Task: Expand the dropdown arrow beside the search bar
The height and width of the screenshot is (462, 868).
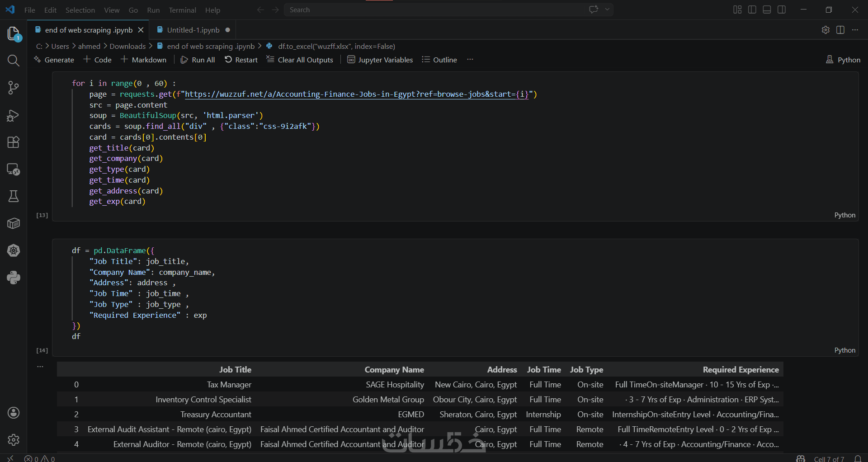Action: [x=607, y=9]
